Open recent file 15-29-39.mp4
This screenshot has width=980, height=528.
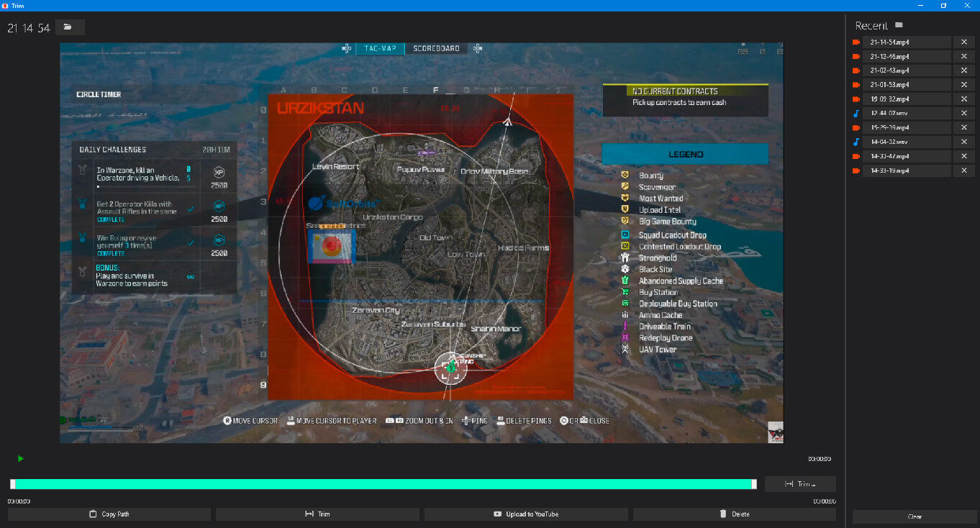(907, 127)
